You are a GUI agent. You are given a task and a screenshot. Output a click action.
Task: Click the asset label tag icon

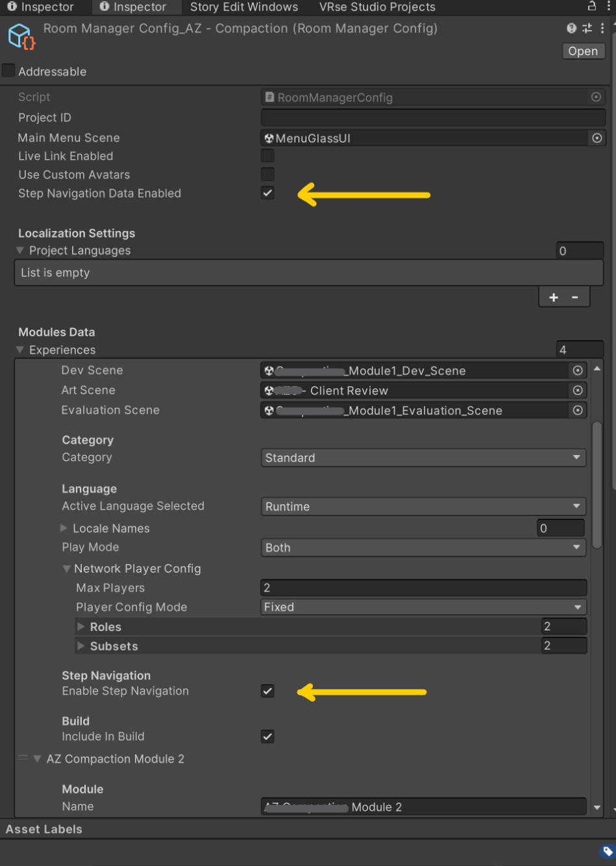(607, 851)
